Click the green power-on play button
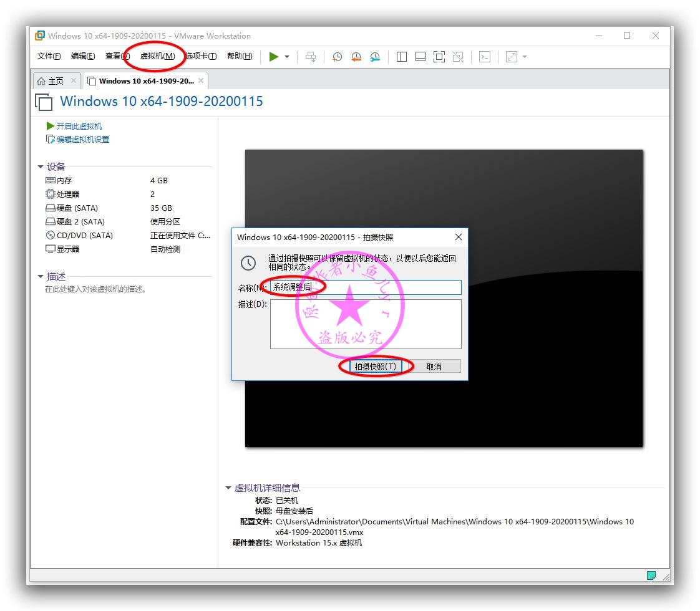700x611 pixels. [x=274, y=57]
